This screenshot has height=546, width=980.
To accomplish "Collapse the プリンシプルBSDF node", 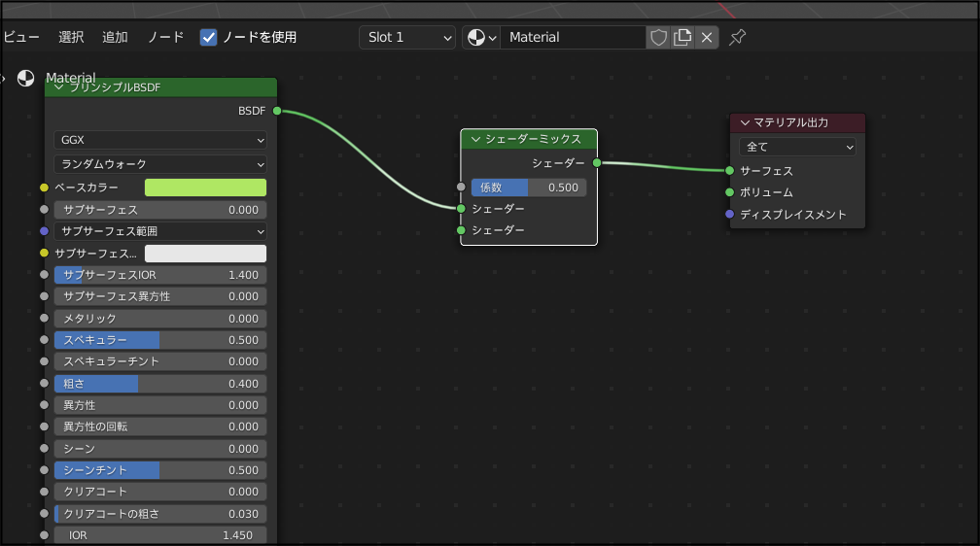I will pos(59,87).
